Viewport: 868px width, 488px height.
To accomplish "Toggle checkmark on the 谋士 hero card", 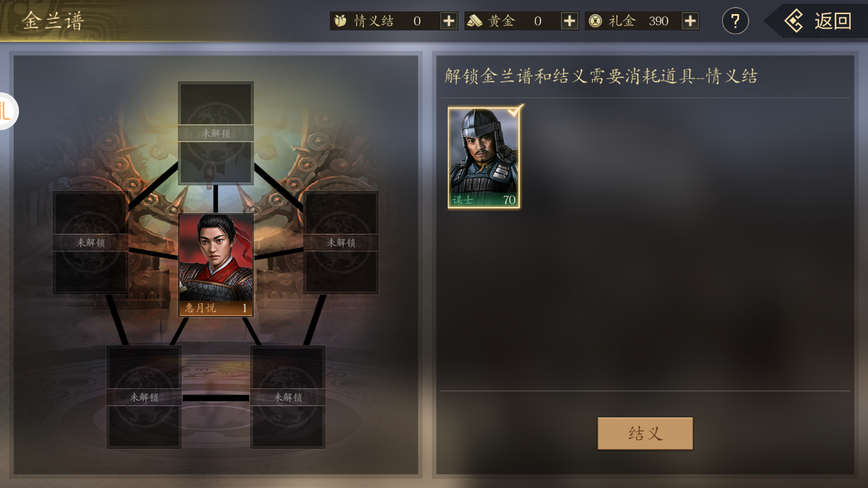I will coord(515,111).
